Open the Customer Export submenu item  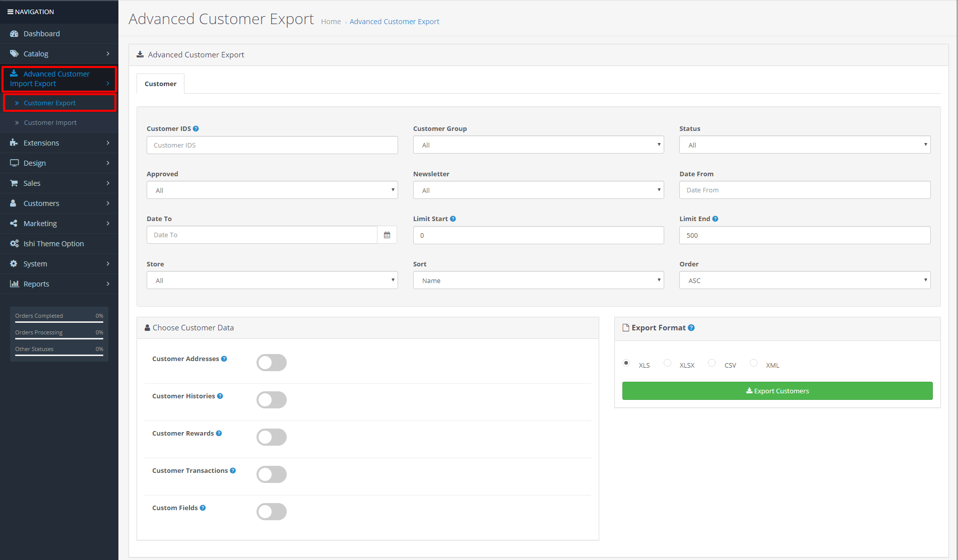tap(59, 103)
